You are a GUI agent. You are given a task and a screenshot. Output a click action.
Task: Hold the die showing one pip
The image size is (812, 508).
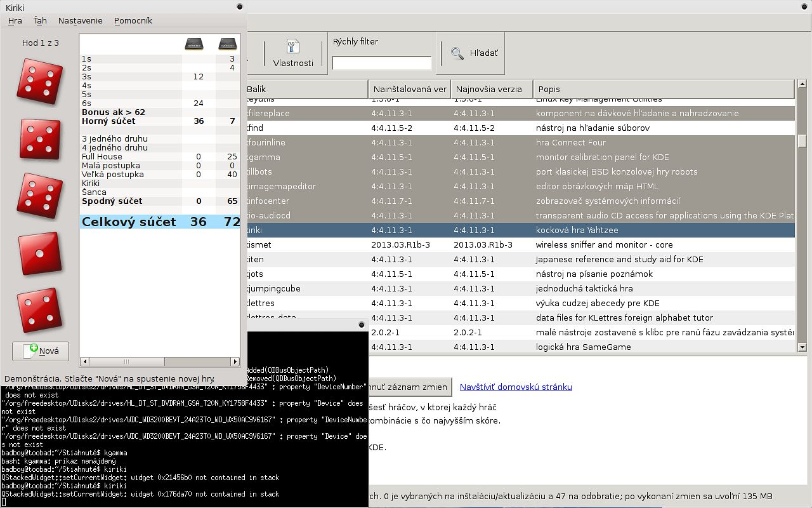click(40, 253)
